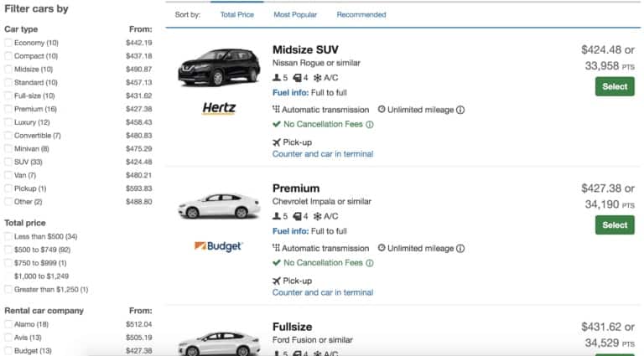Sort results by Total Price

tap(237, 15)
